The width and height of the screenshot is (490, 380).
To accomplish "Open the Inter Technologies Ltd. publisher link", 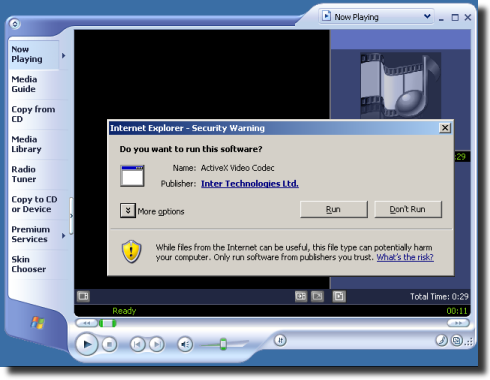I will click(250, 184).
